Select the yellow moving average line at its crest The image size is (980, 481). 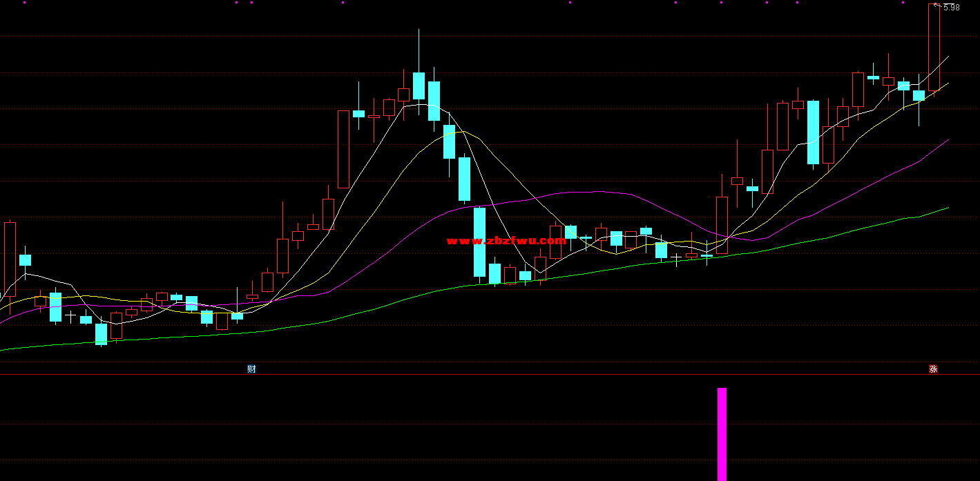point(461,130)
